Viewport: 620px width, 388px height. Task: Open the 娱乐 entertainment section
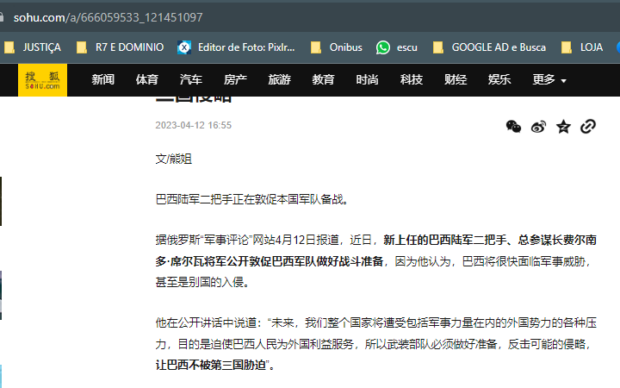click(x=499, y=80)
